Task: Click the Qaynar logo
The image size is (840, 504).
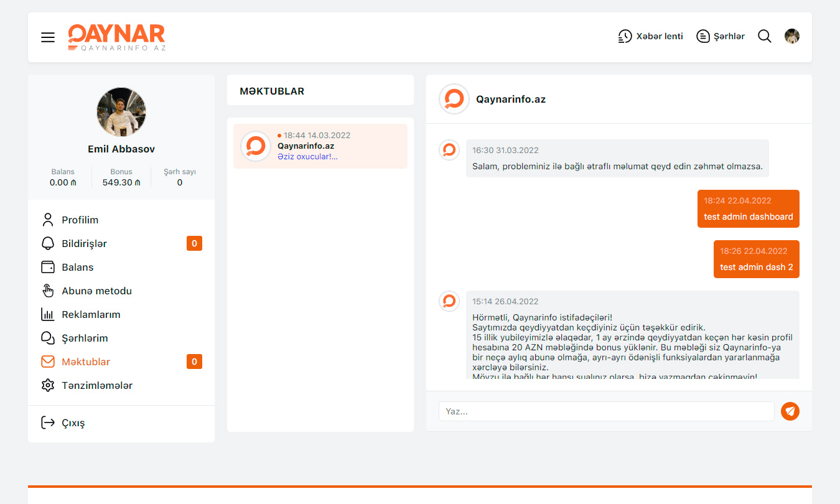Action: [x=116, y=37]
